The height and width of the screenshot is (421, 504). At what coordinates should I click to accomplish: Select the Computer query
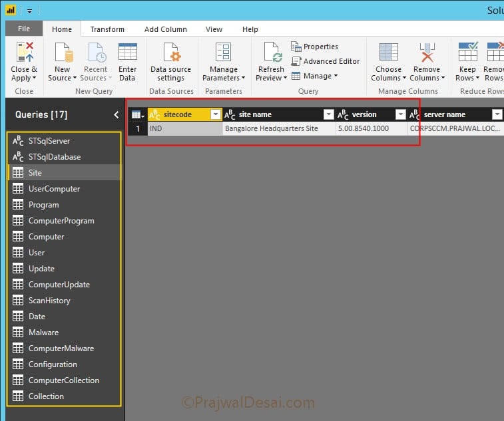pyautogui.click(x=65, y=236)
